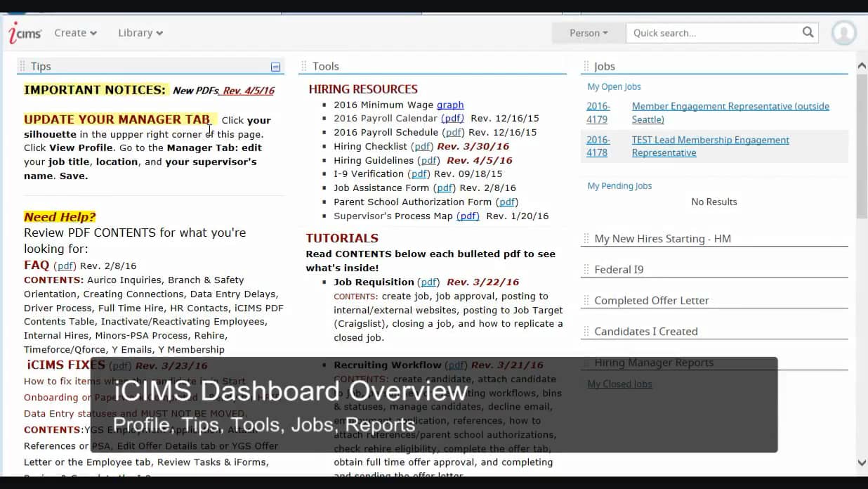Open 2016 Payroll Schedule pdf link
The height and width of the screenshot is (489, 868).
click(454, 132)
